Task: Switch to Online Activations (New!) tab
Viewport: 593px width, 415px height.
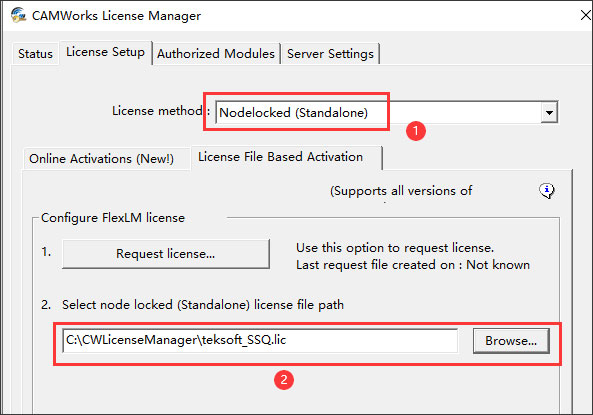Action: [101, 159]
